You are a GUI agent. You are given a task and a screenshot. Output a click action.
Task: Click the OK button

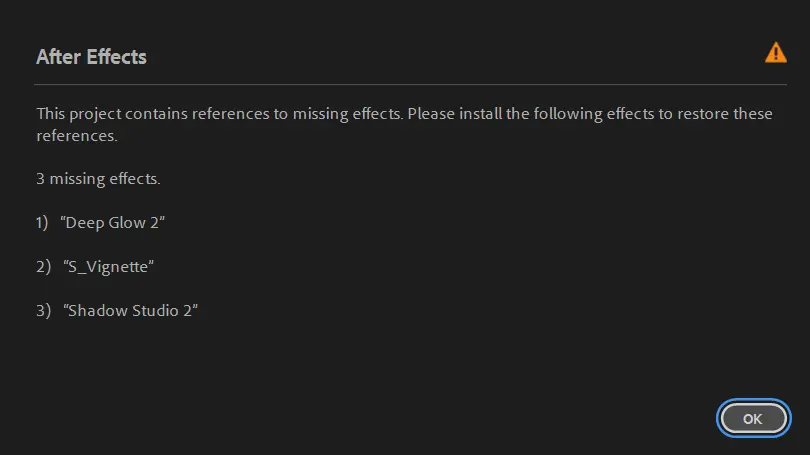(x=753, y=418)
